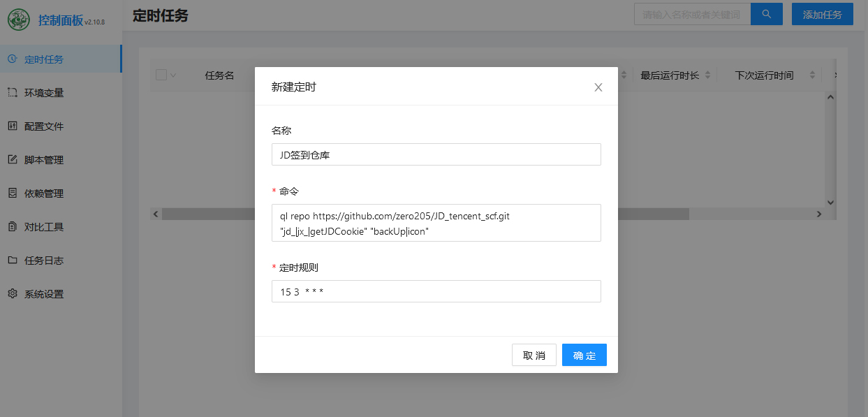Focus the 定时规则 cron input field
The image size is (868, 417).
point(436,291)
